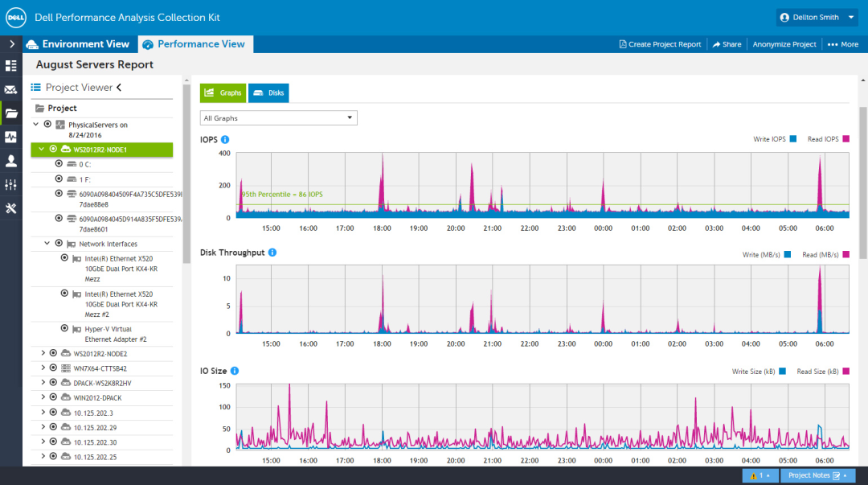This screenshot has height=485, width=868.
Task: Expand the left navigation sidebar
Action: click(11, 43)
